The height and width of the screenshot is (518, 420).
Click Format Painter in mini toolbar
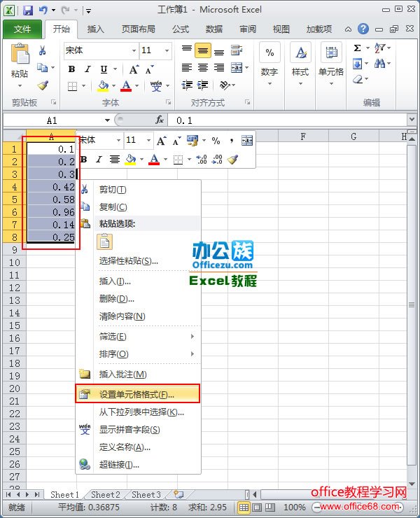coord(232,160)
